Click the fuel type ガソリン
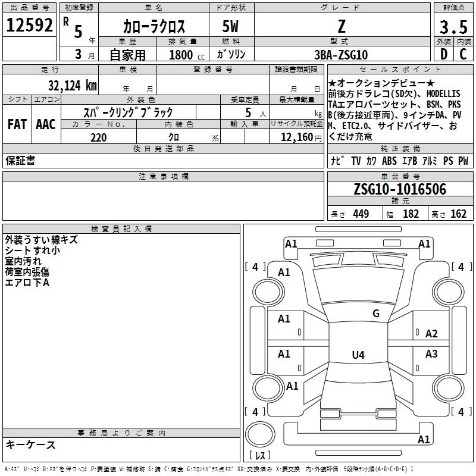Image resolution: width=476 pixels, height=476 pixels. (231, 54)
